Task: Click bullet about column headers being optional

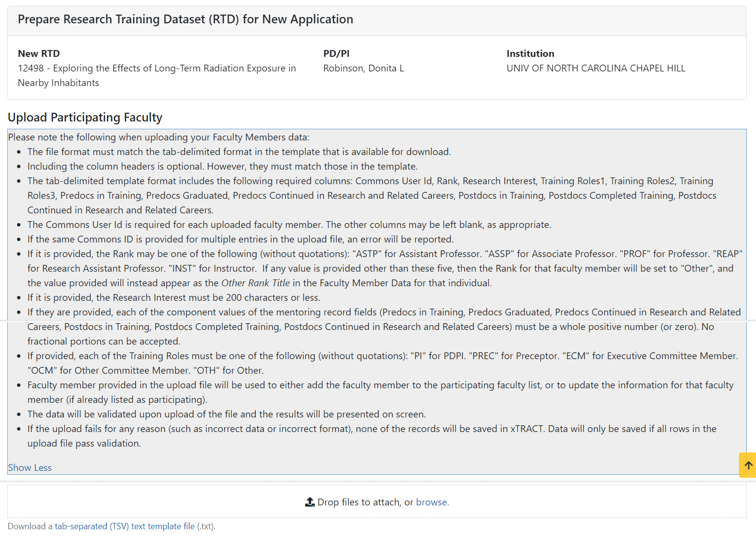Action: coord(222,166)
